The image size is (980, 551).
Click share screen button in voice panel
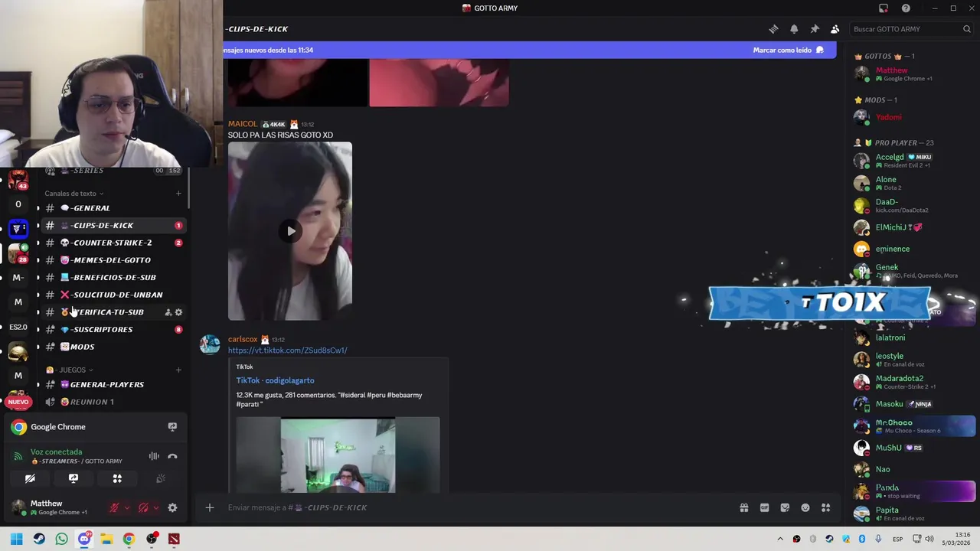73,478
